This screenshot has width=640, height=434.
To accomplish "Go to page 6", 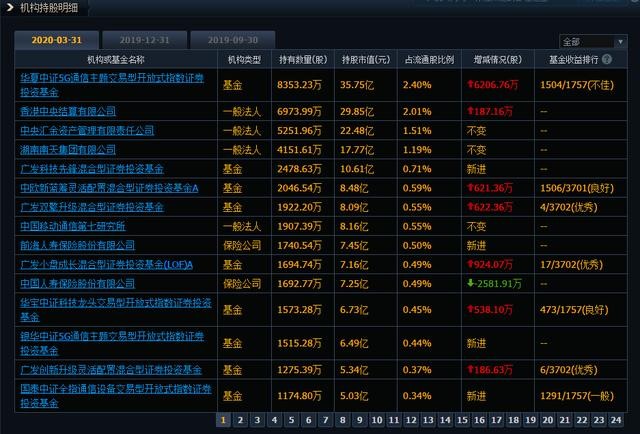I will click(x=309, y=420).
